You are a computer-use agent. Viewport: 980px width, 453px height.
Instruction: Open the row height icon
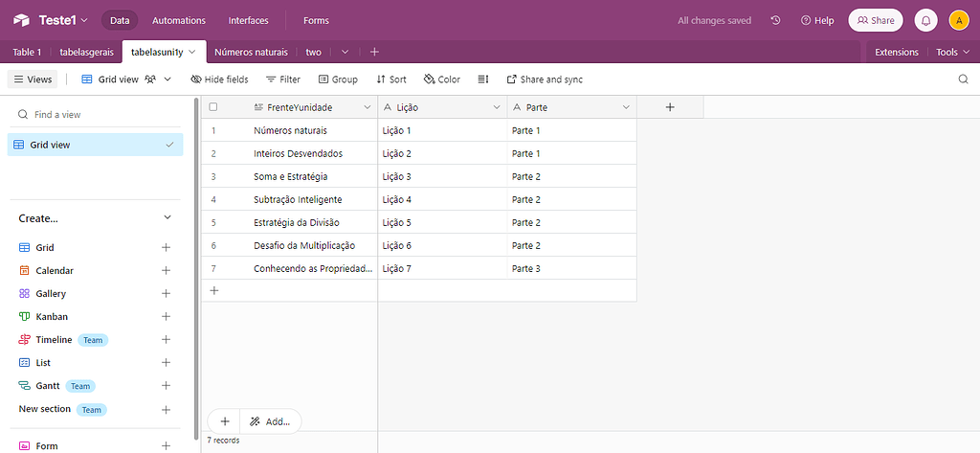click(x=482, y=79)
